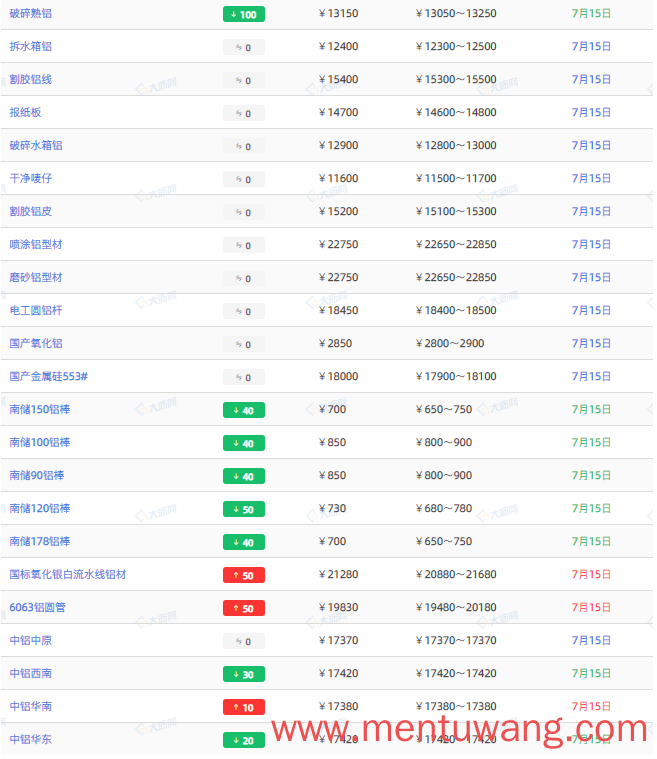The image size is (657, 759).
Task: Click the green down-40 badge for 南储100铝棒
Action: coord(244,443)
